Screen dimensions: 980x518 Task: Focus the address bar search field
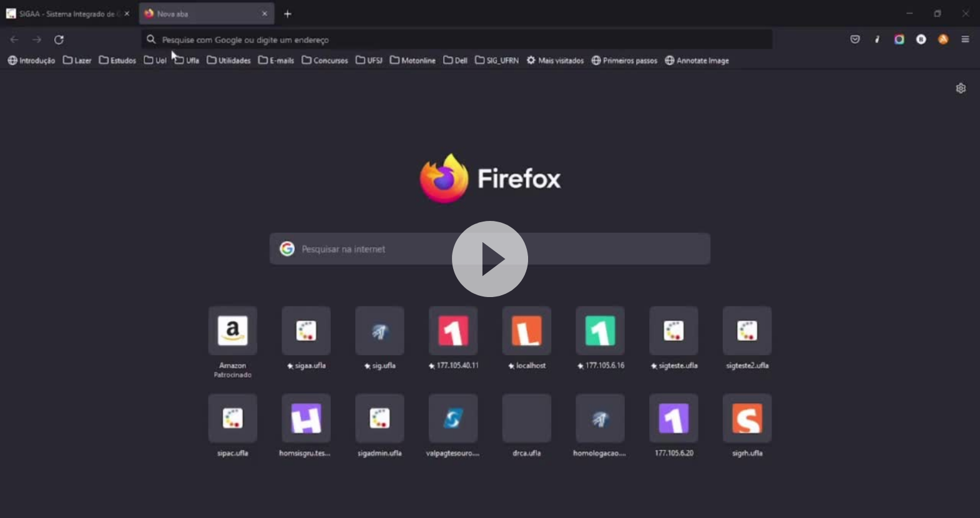457,39
